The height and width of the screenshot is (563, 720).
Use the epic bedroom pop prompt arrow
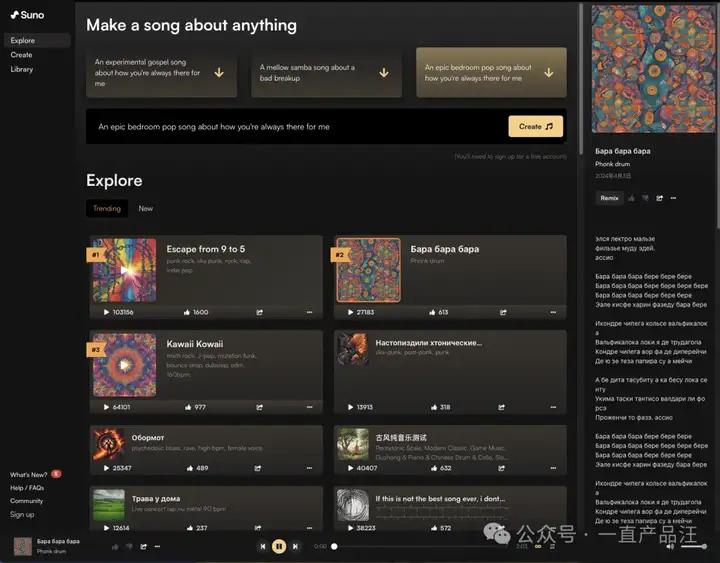point(549,73)
